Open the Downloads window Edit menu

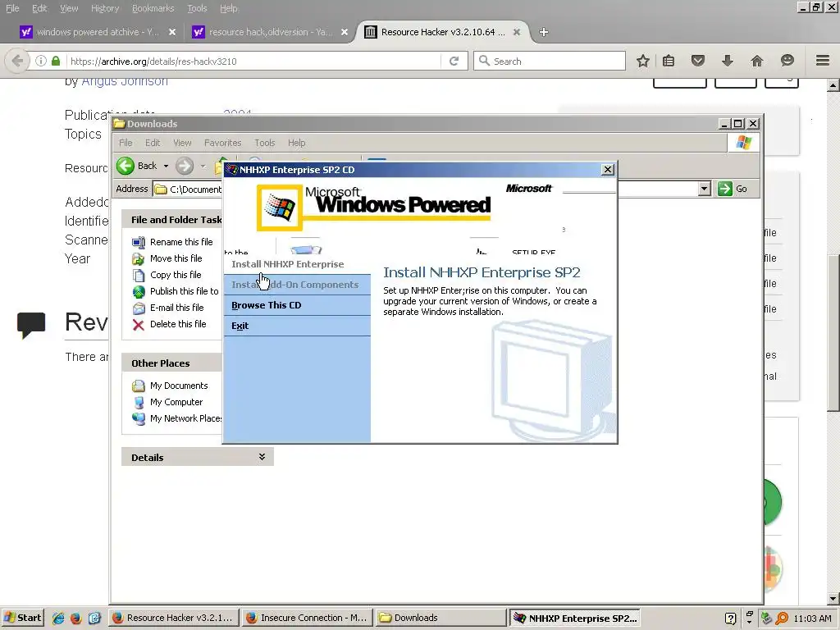[153, 143]
